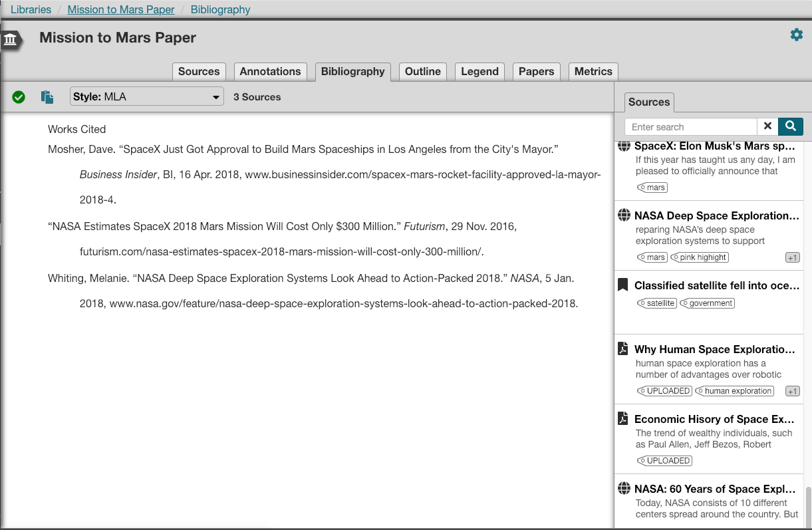Open NASA: 60 Years of Space source
The image size is (812, 530).
coord(715,489)
